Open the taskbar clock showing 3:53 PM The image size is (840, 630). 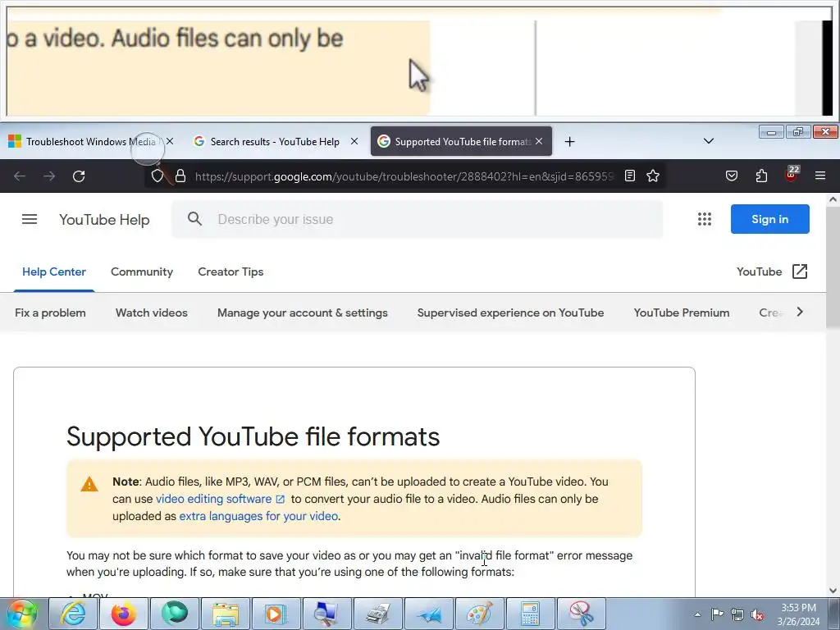coord(799,614)
